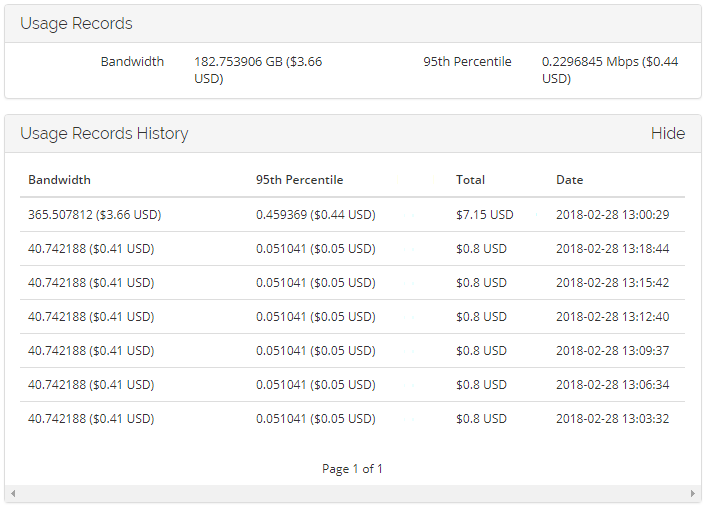Select the 2018-02-28 13:03:32 date cell
The image size is (707, 510).
[612, 418]
